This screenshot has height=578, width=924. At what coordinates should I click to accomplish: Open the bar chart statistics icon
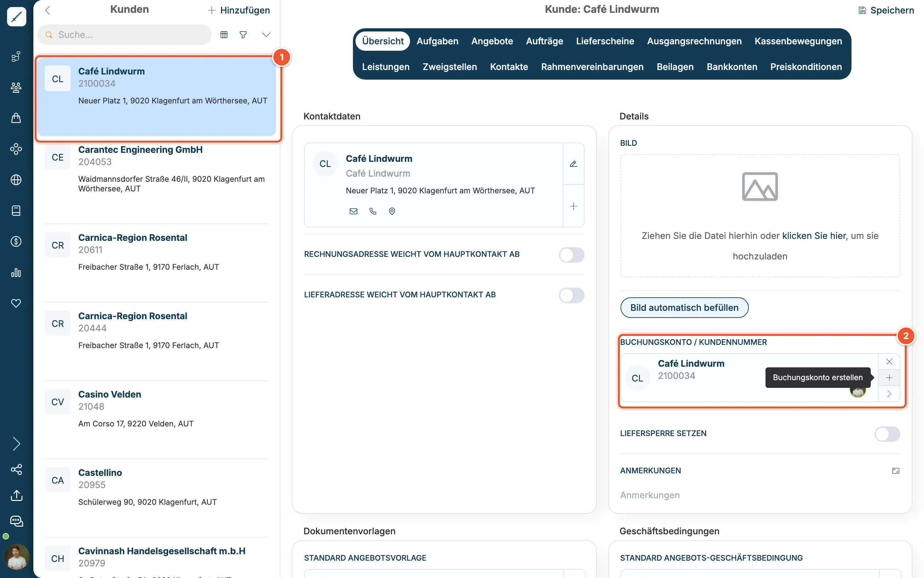(x=16, y=273)
